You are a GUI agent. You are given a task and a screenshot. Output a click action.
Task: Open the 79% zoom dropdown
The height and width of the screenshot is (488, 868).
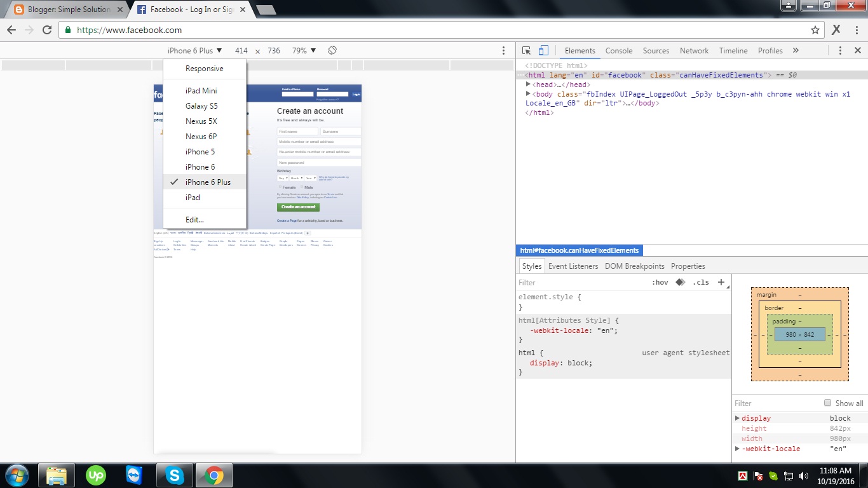pyautogui.click(x=303, y=50)
